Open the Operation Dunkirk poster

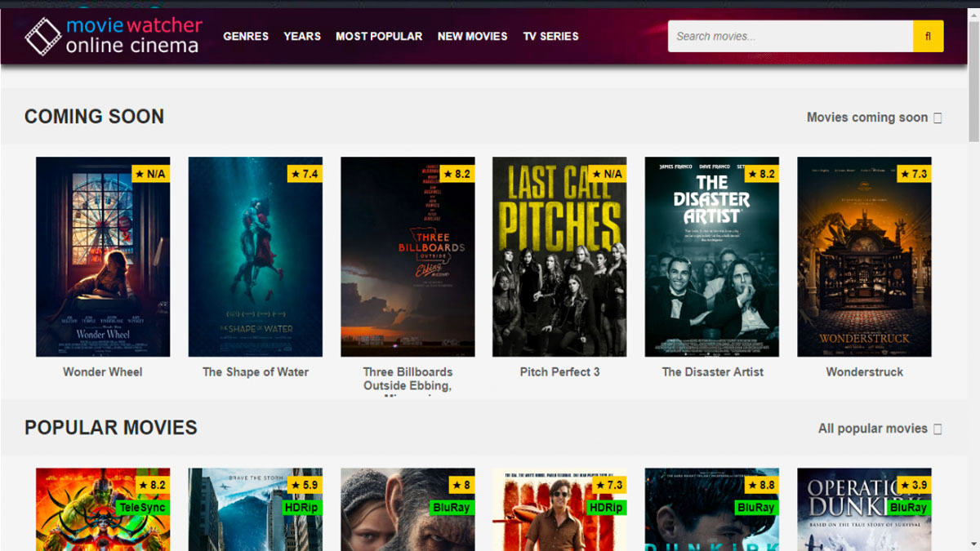[x=864, y=509]
